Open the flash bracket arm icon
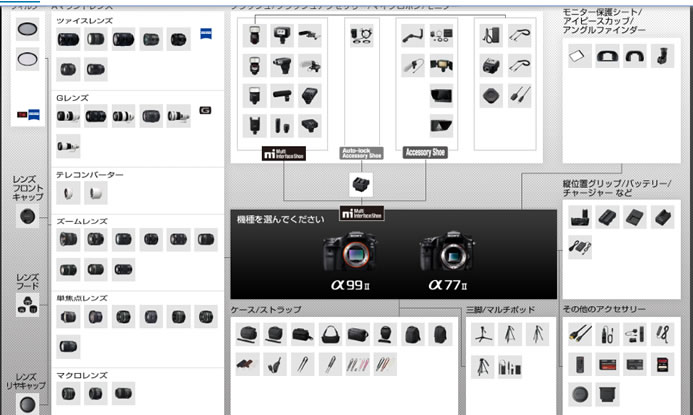 413,36
